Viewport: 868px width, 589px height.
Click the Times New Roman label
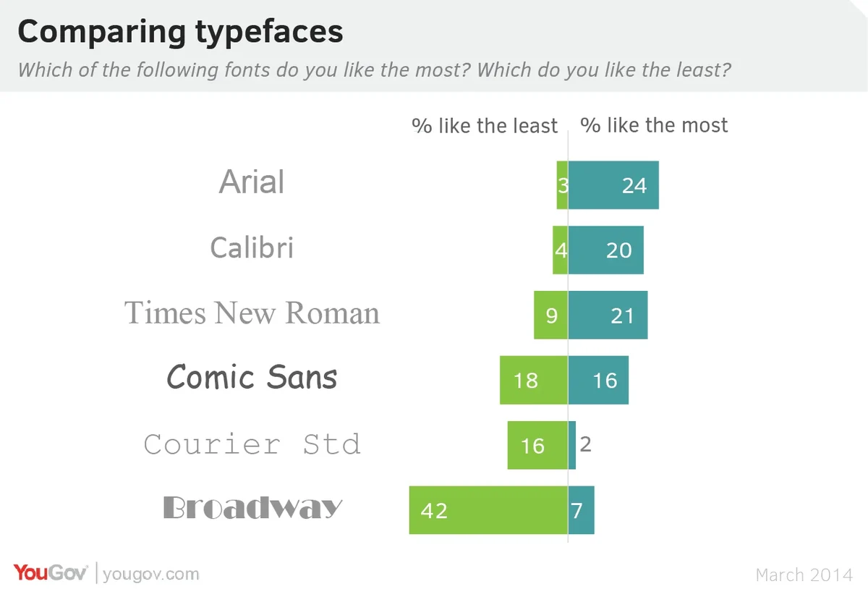click(252, 313)
